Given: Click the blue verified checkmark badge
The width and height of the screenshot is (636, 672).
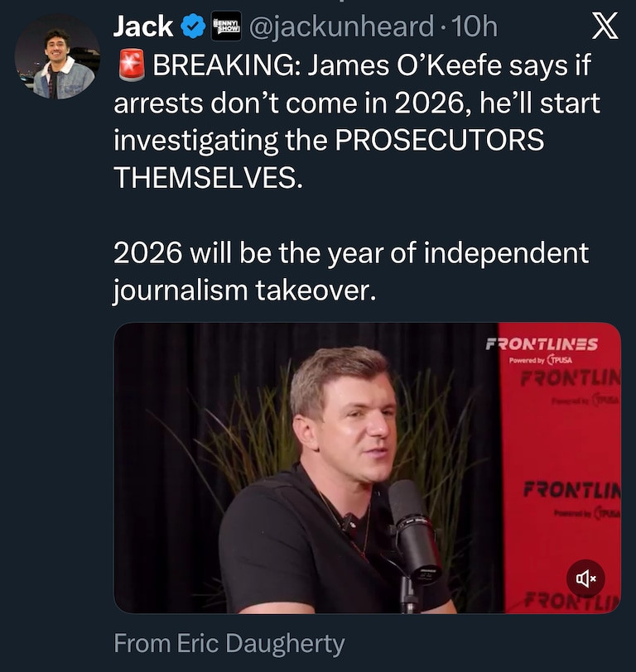Looking at the screenshot, I should click(193, 26).
